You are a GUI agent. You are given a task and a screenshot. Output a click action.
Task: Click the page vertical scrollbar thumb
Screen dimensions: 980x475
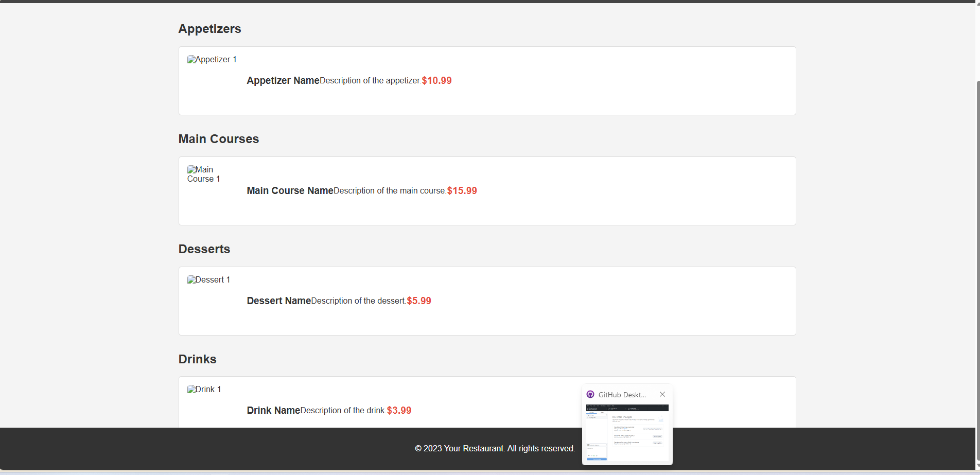pyautogui.click(x=977, y=270)
